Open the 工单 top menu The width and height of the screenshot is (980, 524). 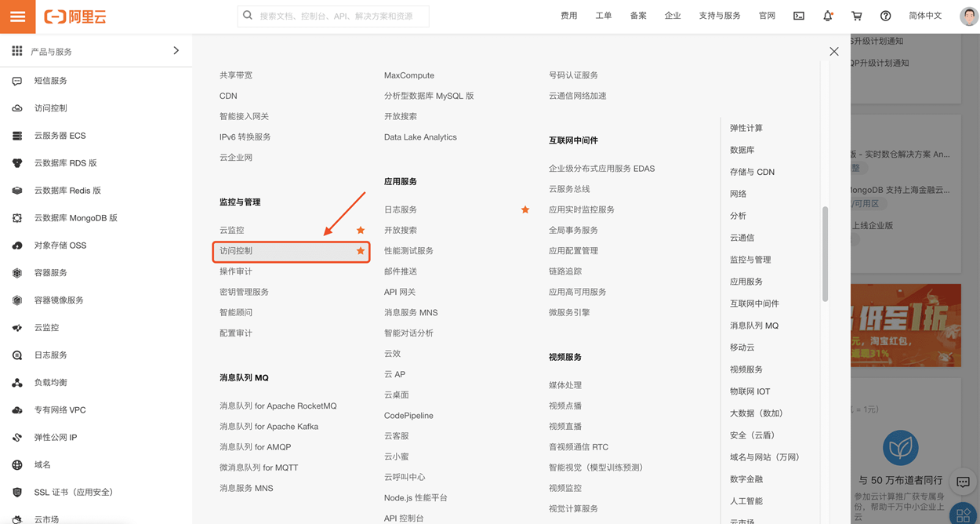click(604, 16)
